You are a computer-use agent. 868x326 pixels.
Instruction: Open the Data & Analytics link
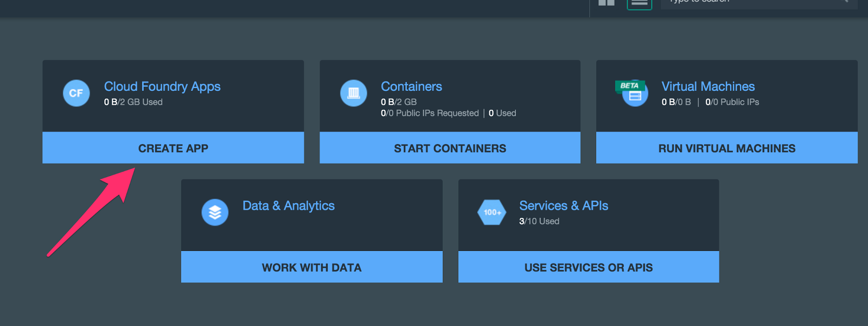pos(289,206)
